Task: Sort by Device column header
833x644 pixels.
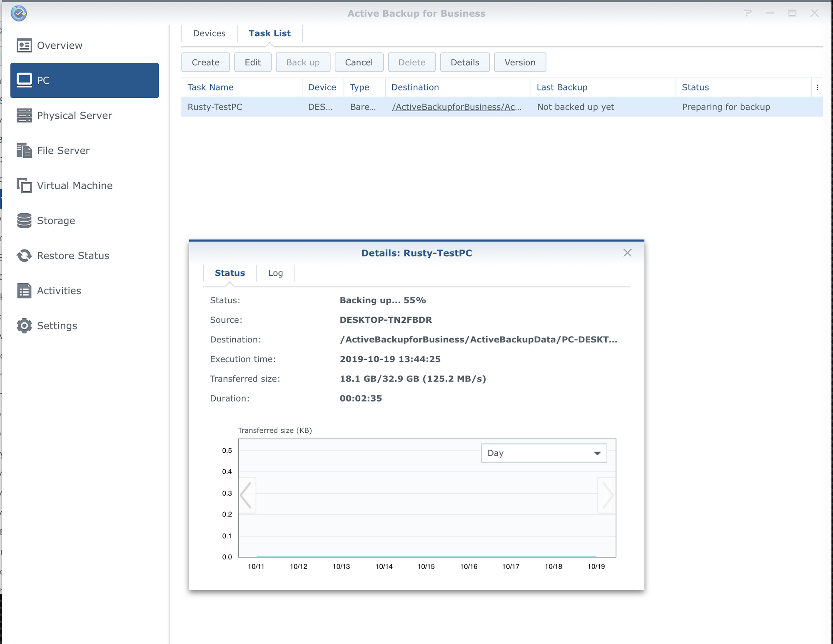Action: point(323,87)
